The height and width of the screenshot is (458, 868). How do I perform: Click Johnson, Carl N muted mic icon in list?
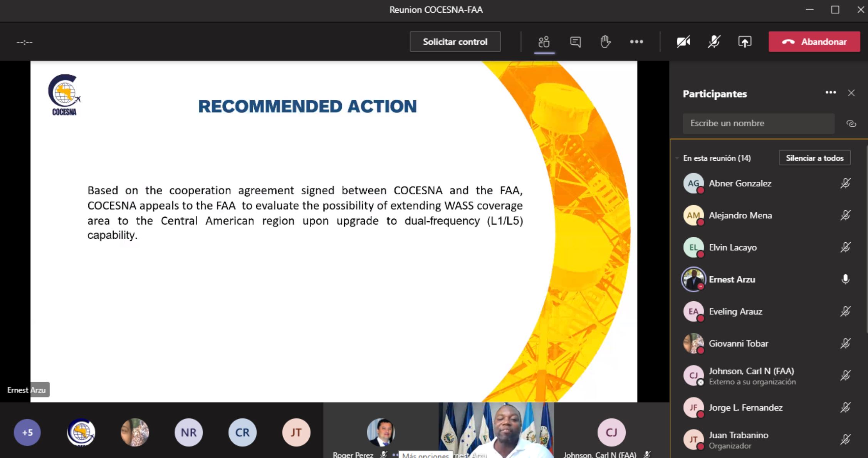[845, 376]
